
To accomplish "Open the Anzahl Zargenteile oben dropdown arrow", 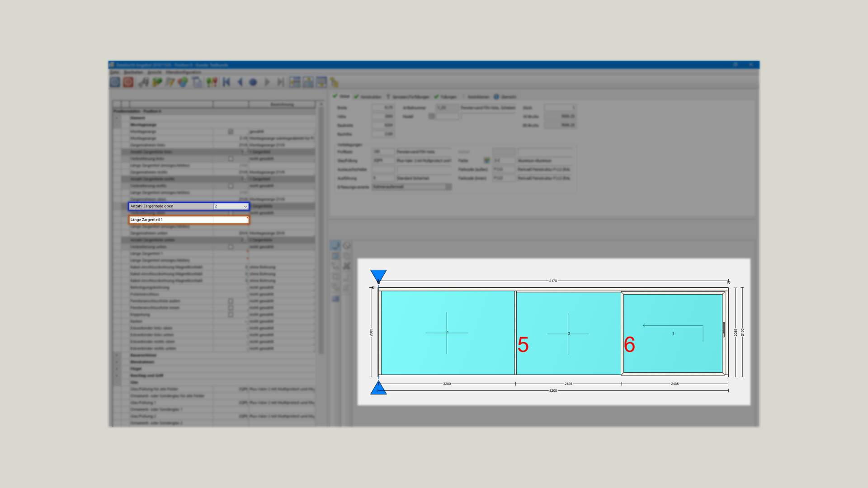I will (x=245, y=206).
